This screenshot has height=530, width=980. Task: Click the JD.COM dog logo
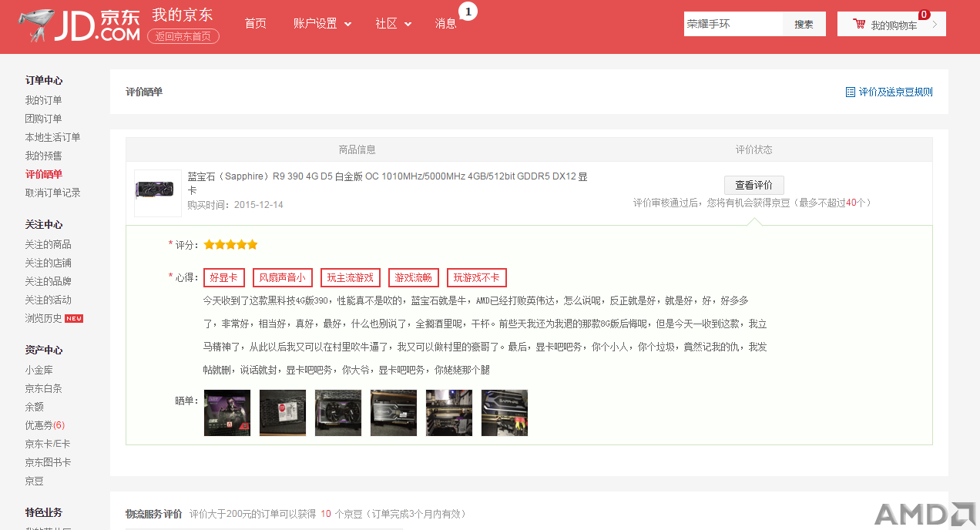coord(79,27)
